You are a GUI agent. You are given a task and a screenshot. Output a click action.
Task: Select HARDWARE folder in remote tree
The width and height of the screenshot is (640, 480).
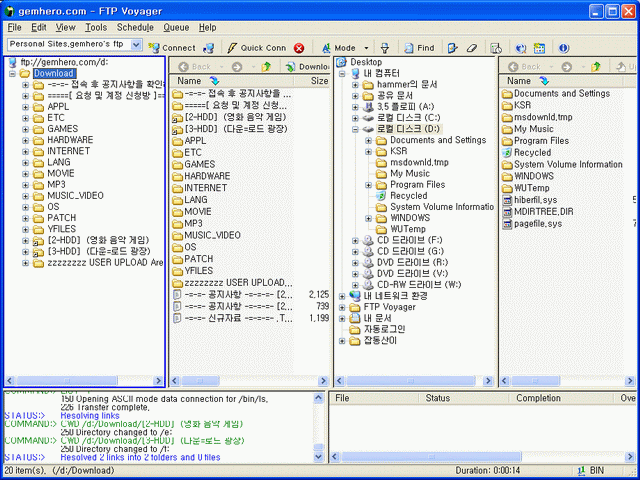pyautogui.click(x=70, y=140)
